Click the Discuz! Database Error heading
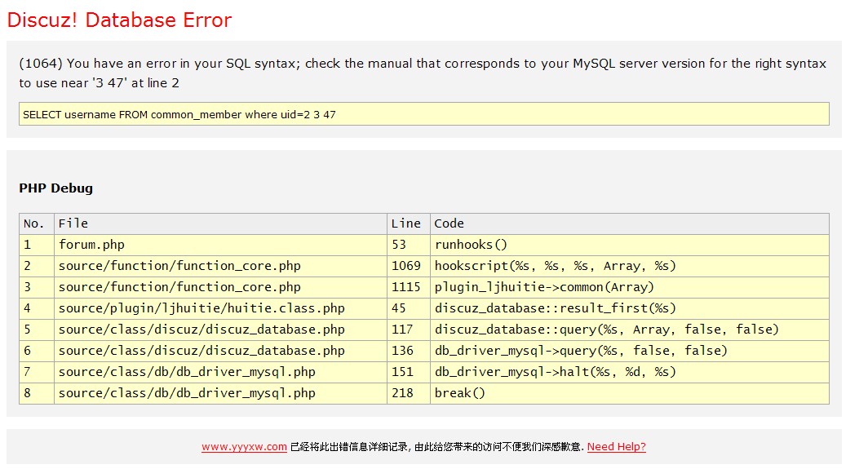The height and width of the screenshot is (469, 868). [x=119, y=20]
